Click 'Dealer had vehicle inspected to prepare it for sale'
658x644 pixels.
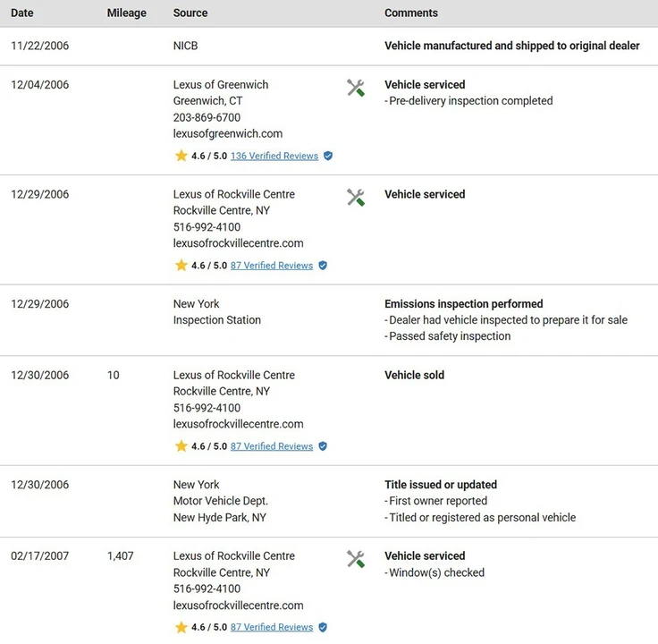(x=506, y=320)
